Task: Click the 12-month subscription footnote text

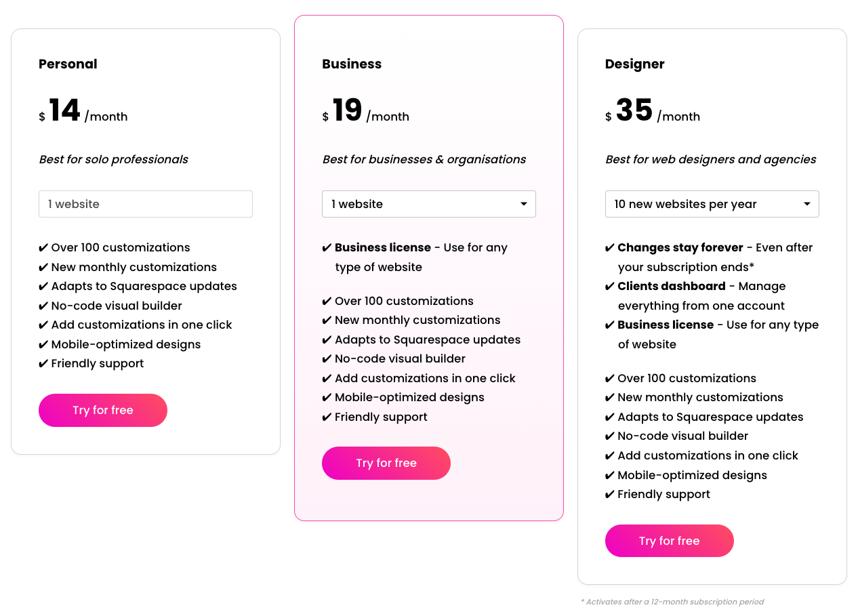Action: click(672, 602)
